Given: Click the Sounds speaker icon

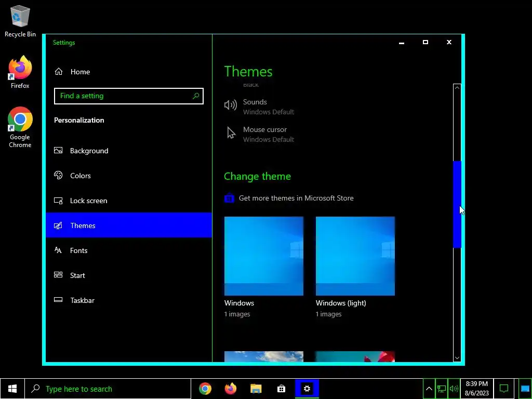Looking at the screenshot, I should coord(231,105).
